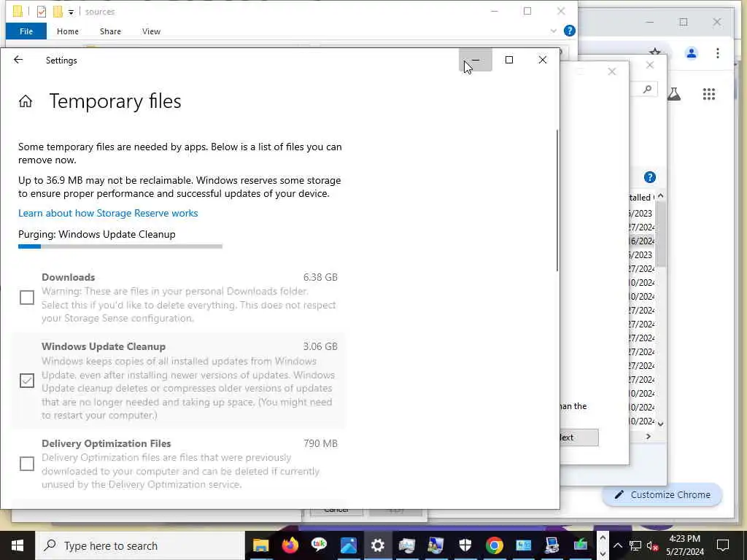The image size is (747, 560).
Task: Select the Windows Update Cleanup heading
Action: (x=104, y=346)
